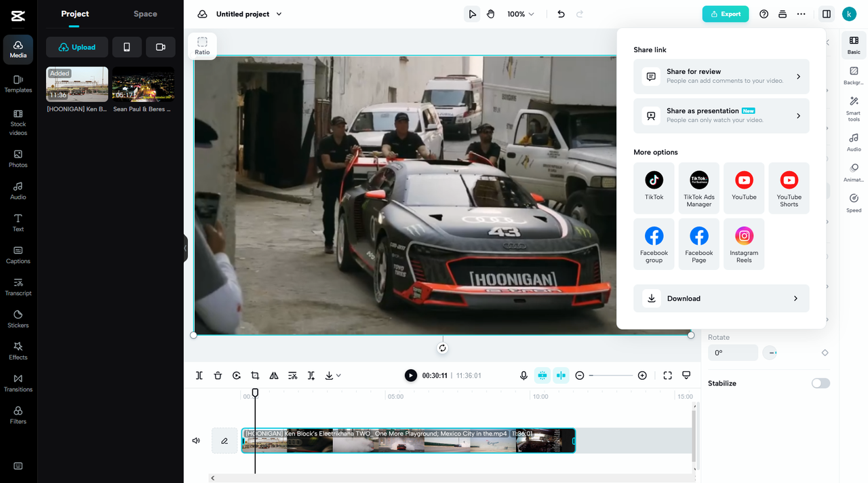Select the HOONIGAN Ken Block media thumbnail
Screen dimensions: 868x483
(x=77, y=84)
